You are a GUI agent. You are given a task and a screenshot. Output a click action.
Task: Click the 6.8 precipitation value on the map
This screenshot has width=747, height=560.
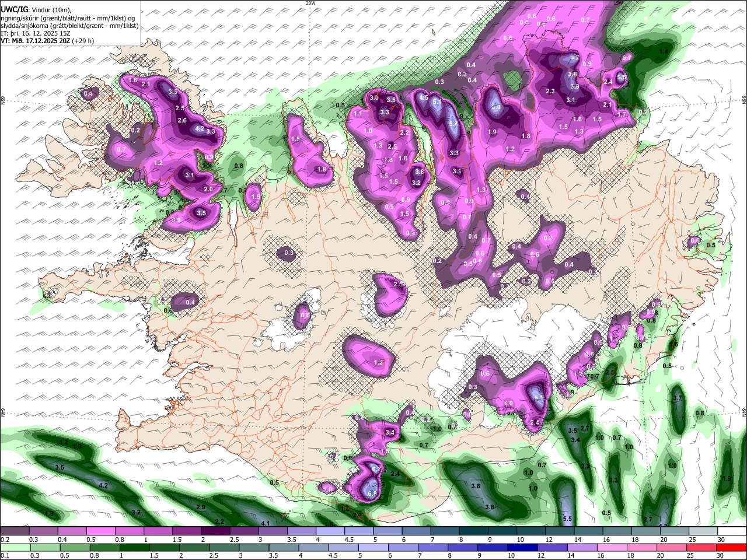point(372,494)
